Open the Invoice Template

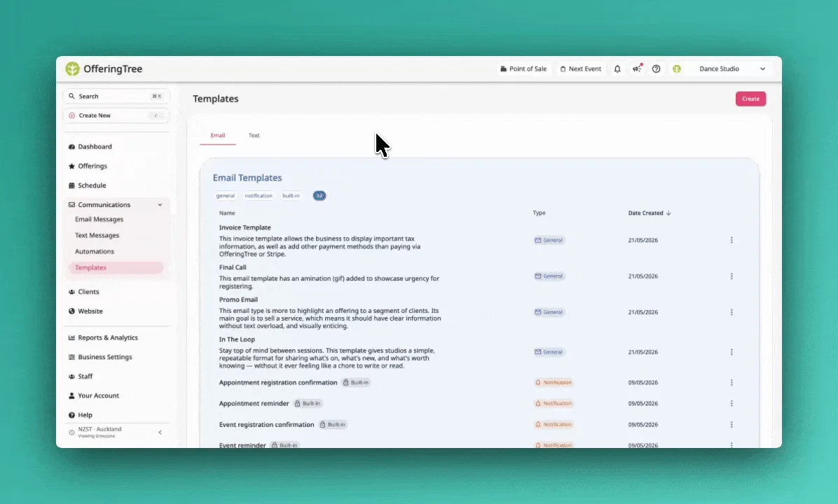pyautogui.click(x=245, y=227)
